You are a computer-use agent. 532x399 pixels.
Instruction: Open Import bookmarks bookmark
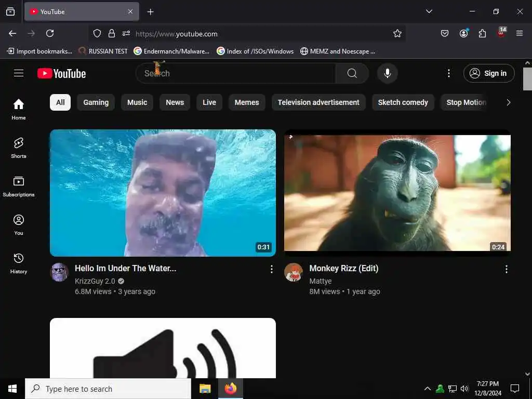(x=39, y=51)
